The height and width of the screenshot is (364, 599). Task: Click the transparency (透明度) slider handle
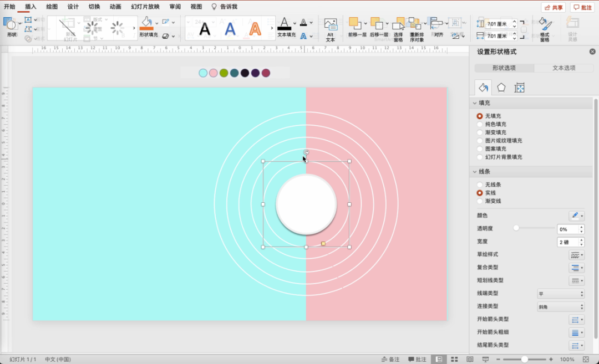pyautogui.click(x=516, y=228)
